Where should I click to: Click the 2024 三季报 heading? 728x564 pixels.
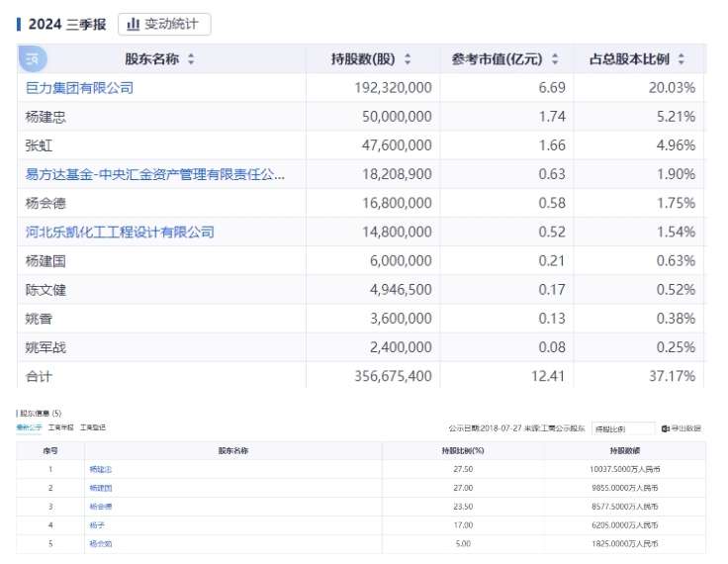[x=67, y=24]
